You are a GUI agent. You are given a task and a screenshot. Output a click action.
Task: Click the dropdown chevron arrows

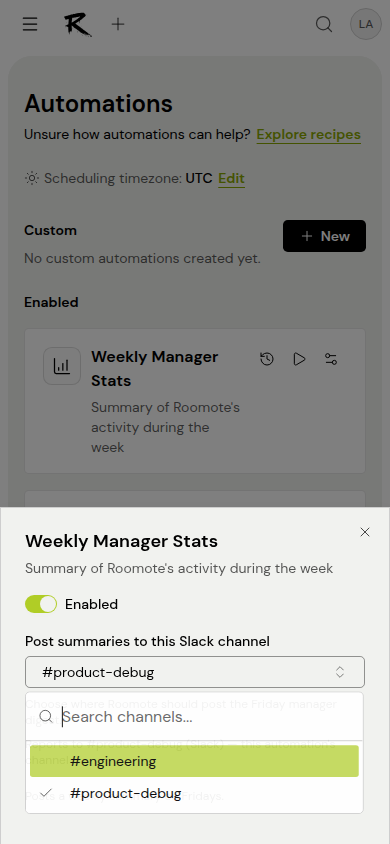pos(340,672)
